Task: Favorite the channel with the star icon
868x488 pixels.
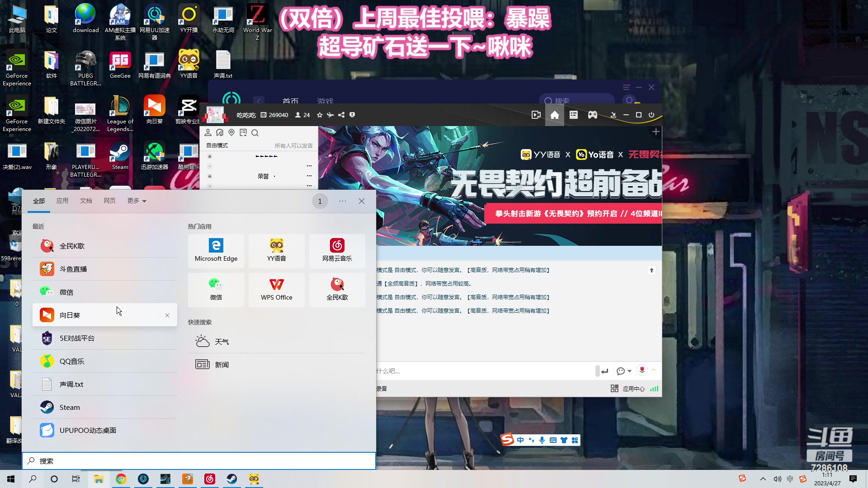Action: tap(320, 115)
